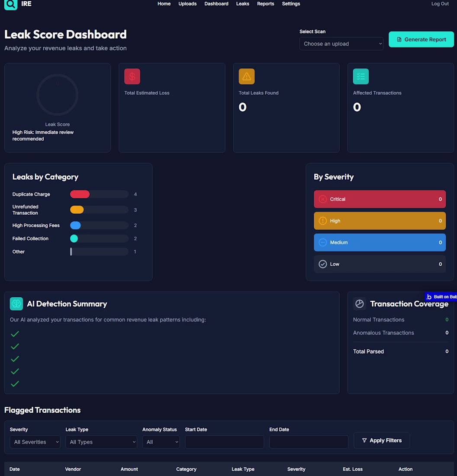Click the Category column header
The image size is (457, 476).
pyautogui.click(x=186, y=469)
